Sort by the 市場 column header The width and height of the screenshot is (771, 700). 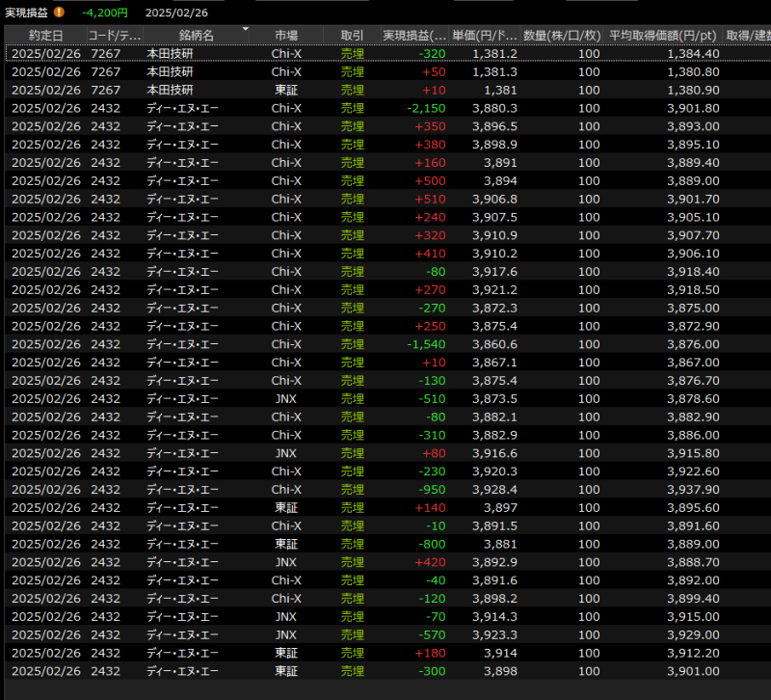[x=286, y=36]
